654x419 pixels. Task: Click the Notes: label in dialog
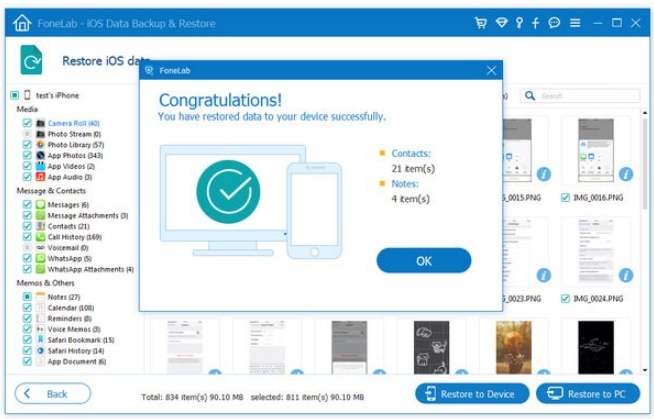tap(405, 183)
